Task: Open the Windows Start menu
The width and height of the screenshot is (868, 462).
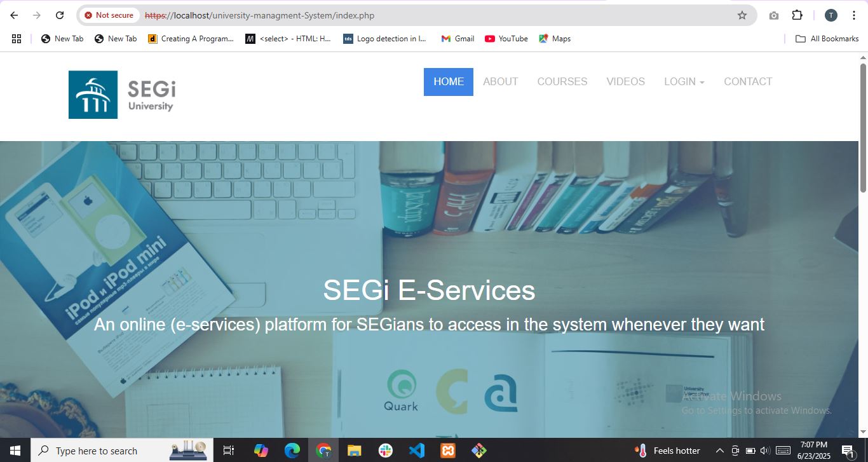Action: (15, 451)
